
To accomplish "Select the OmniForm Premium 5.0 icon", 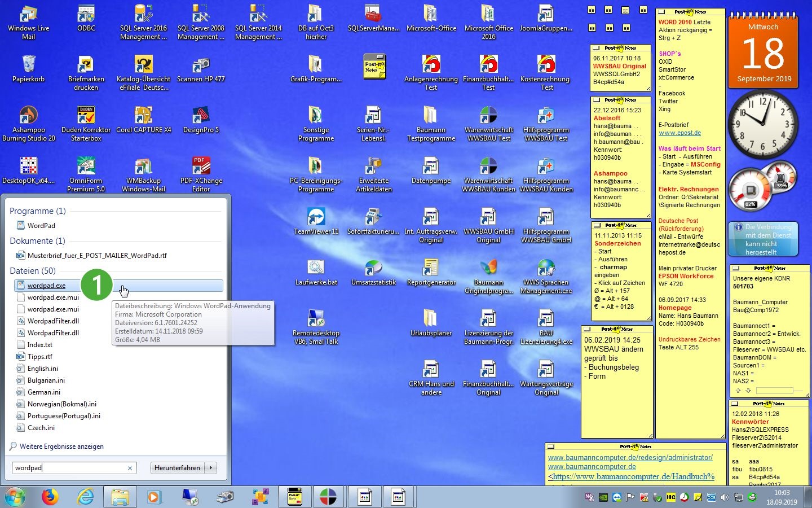I will (86, 175).
